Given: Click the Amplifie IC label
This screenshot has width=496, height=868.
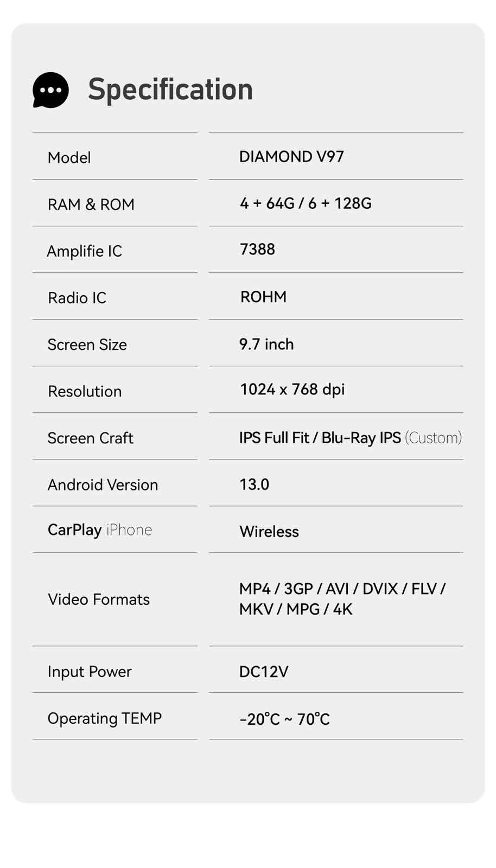Looking at the screenshot, I should pyautogui.click(x=85, y=251).
